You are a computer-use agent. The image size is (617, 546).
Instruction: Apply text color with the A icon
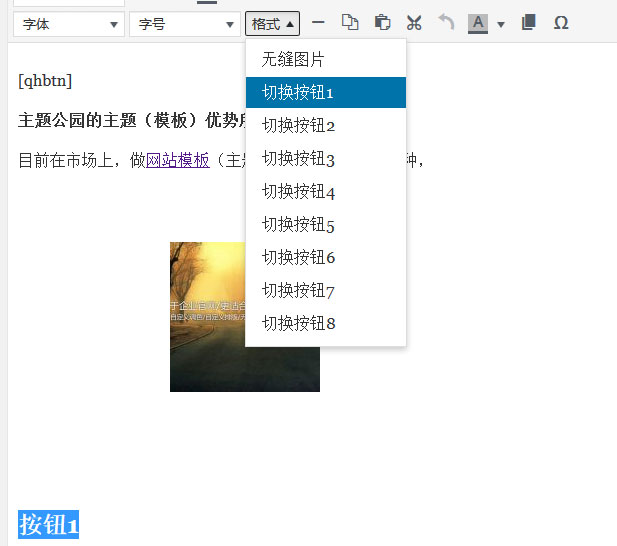pyautogui.click(x=478, y=23)
